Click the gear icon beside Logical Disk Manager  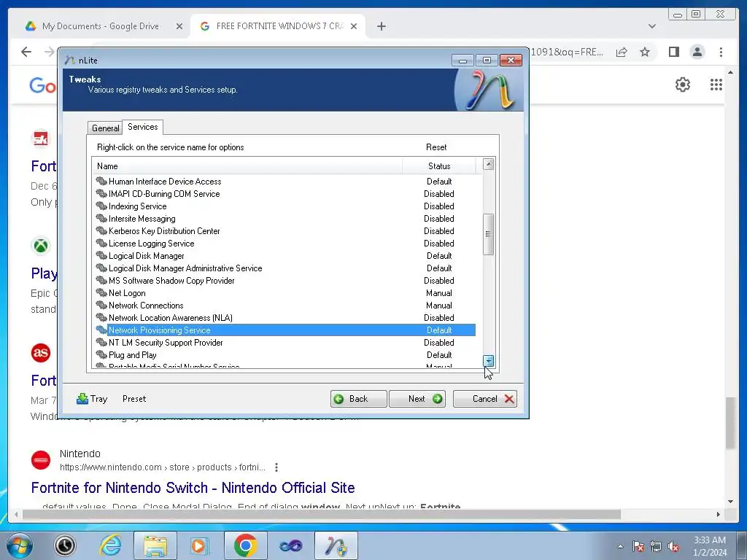(x=101, y=256)
